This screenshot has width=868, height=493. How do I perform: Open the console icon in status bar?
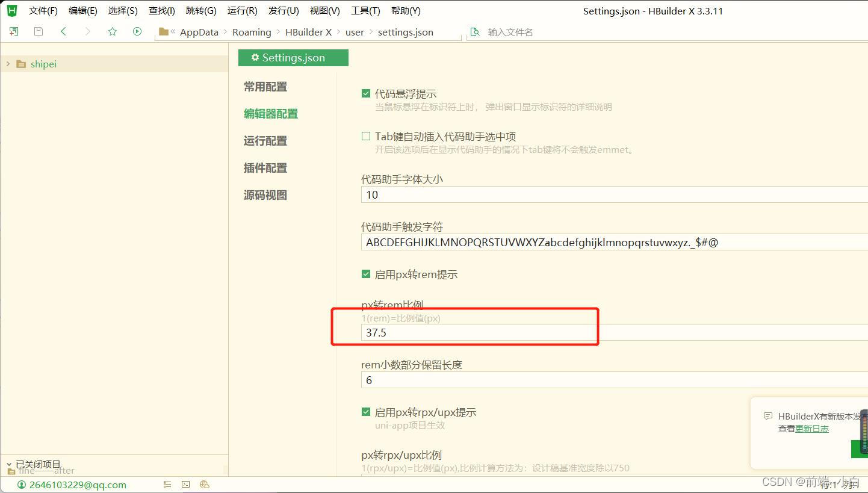[x=185, y=484]
